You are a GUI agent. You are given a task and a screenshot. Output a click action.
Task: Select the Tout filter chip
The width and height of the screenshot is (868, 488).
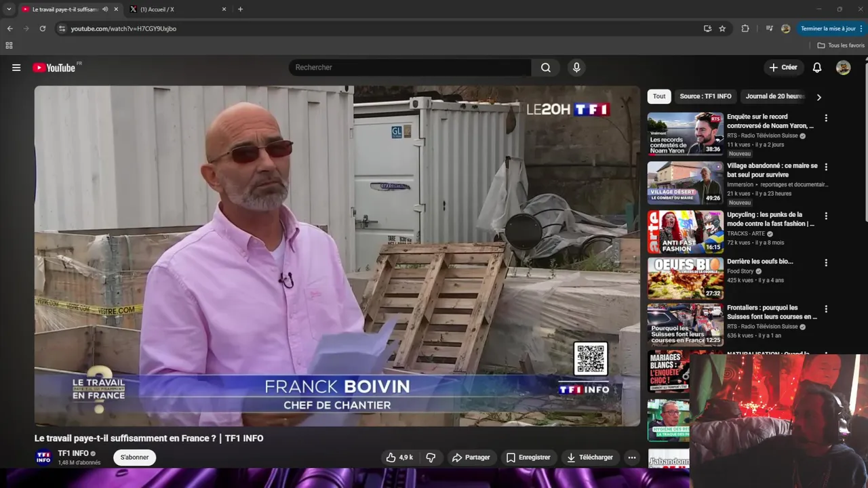tap(659, 96)
